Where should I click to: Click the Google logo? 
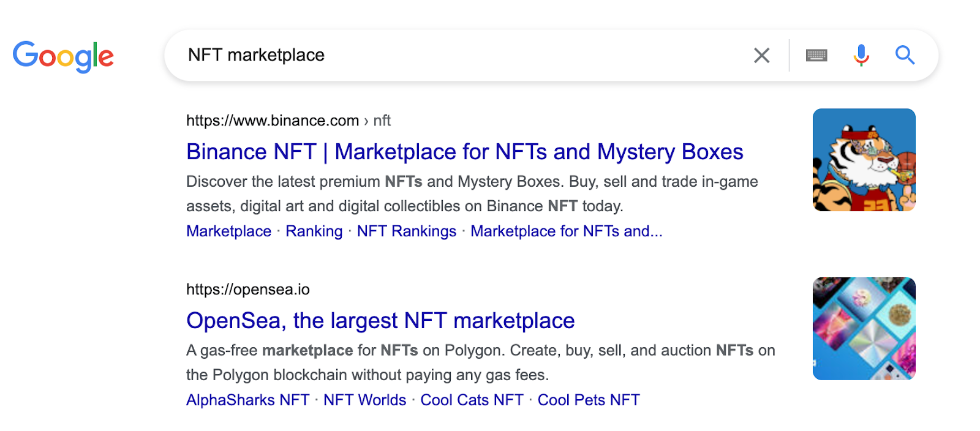(63, 56)
